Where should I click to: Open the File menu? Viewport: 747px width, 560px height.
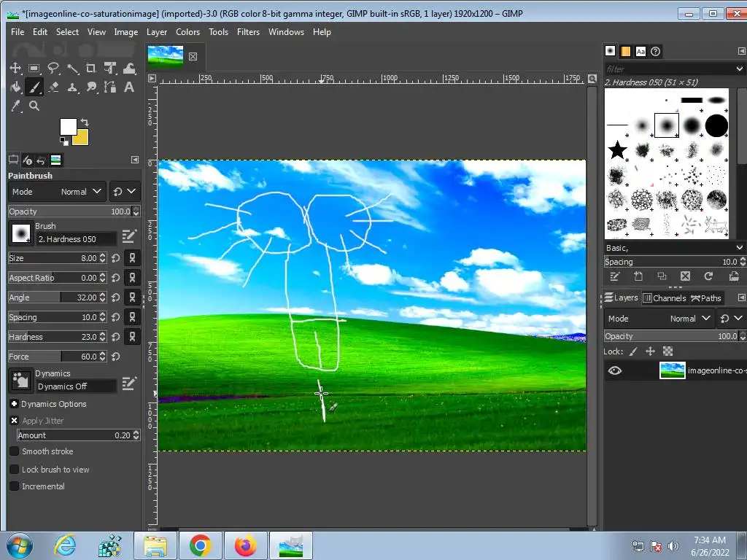coord(18,32)
